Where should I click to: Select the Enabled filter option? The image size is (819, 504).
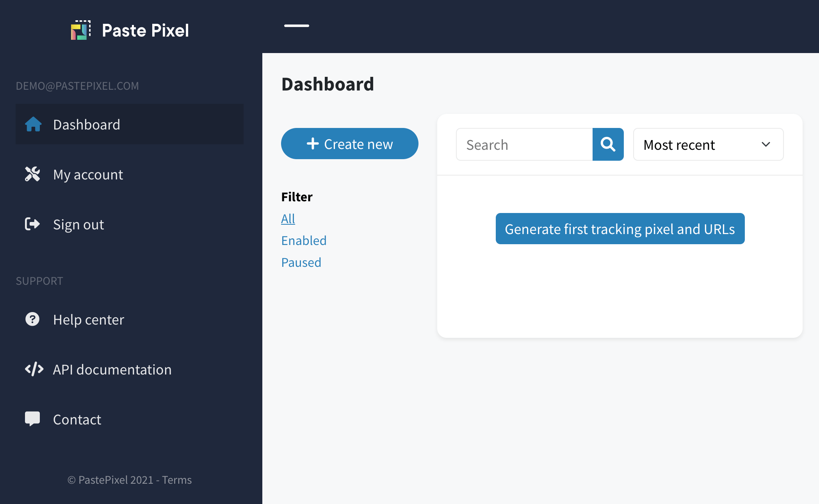point(304,240)
